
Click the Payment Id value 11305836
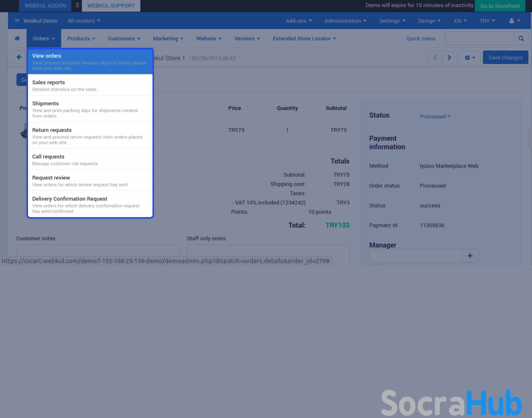[x=432, y=225]
